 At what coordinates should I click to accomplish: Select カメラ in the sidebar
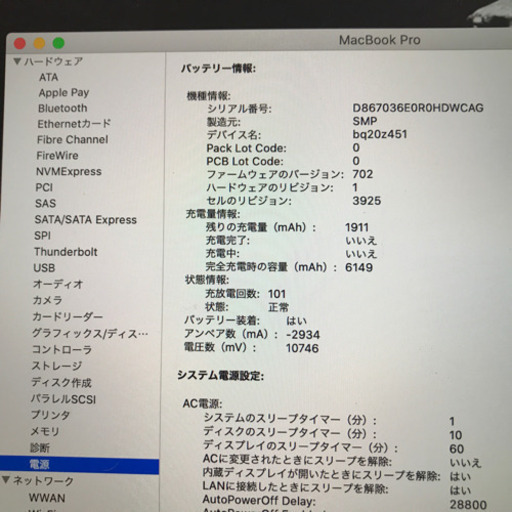[47, 300]
